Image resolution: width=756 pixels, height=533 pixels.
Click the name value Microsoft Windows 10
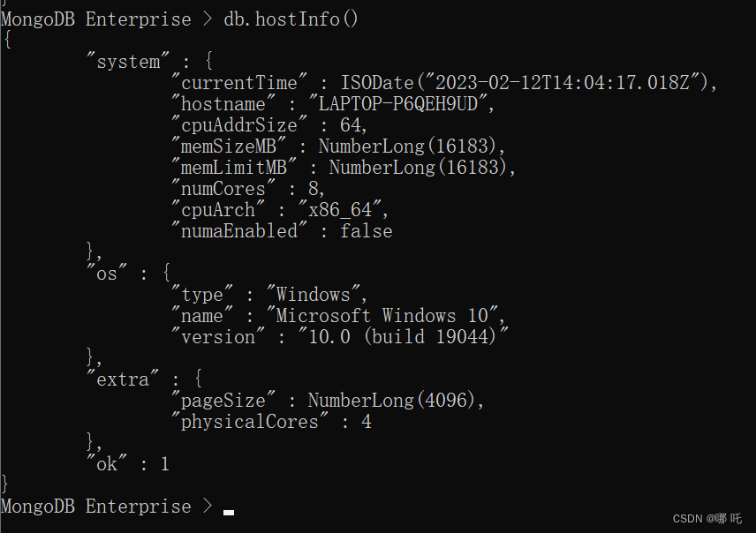click(x=387, y=316)
